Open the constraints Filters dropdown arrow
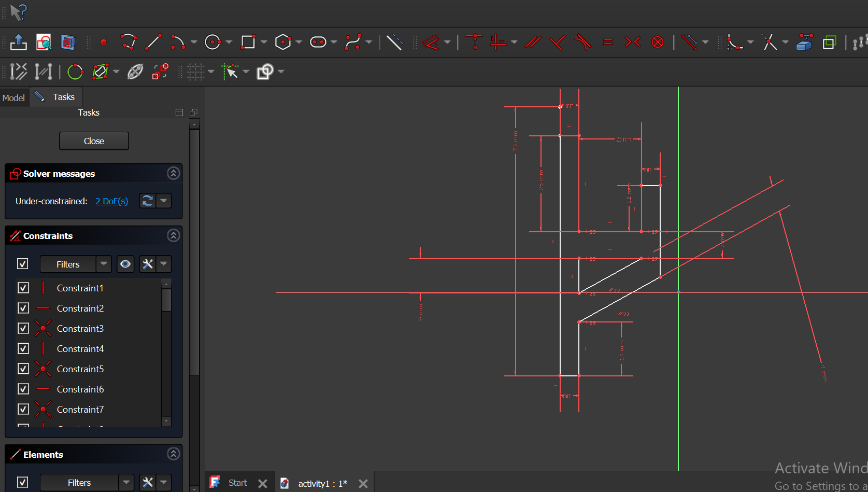The height and width of the screenshot is (492, 868). (x=104, y=264)
